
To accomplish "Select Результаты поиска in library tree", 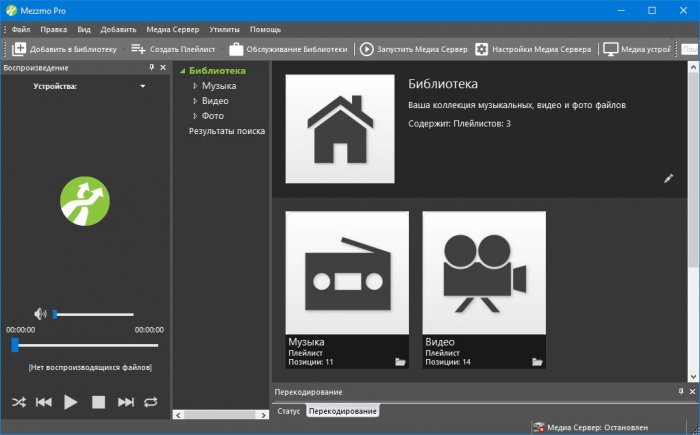I will point(227,131).
